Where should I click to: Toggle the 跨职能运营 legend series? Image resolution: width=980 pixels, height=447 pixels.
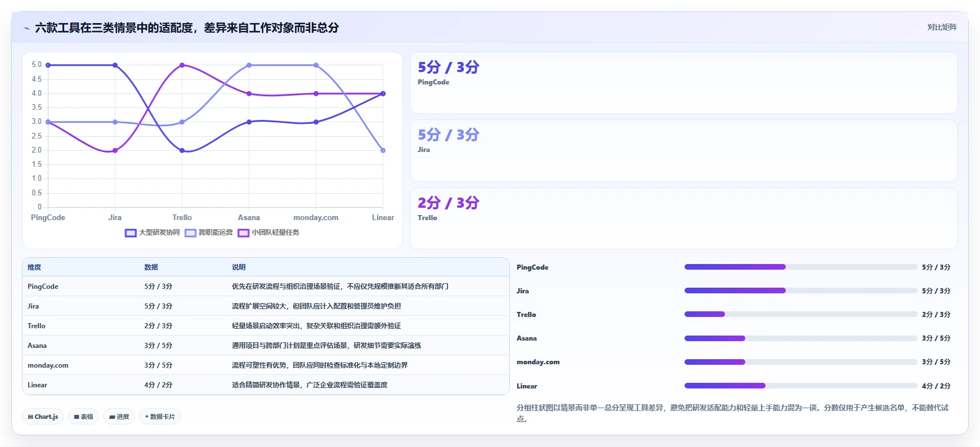click(x=209, y=233)
